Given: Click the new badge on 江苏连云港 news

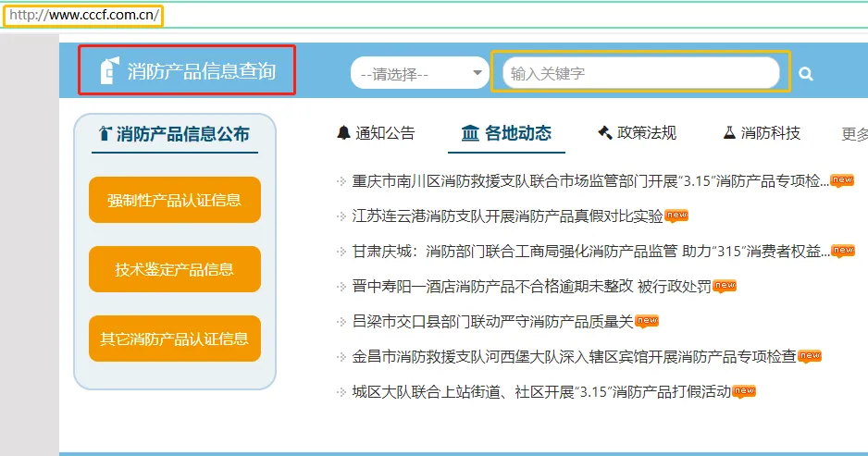Looking at the screenshot, I should 677,216.
